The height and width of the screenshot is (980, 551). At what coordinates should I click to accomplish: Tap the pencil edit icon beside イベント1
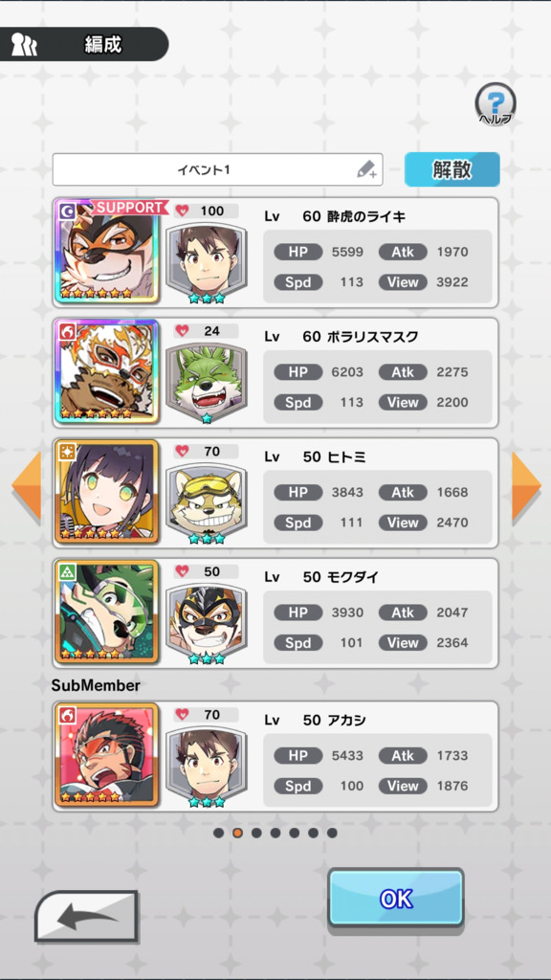(366, 169)
